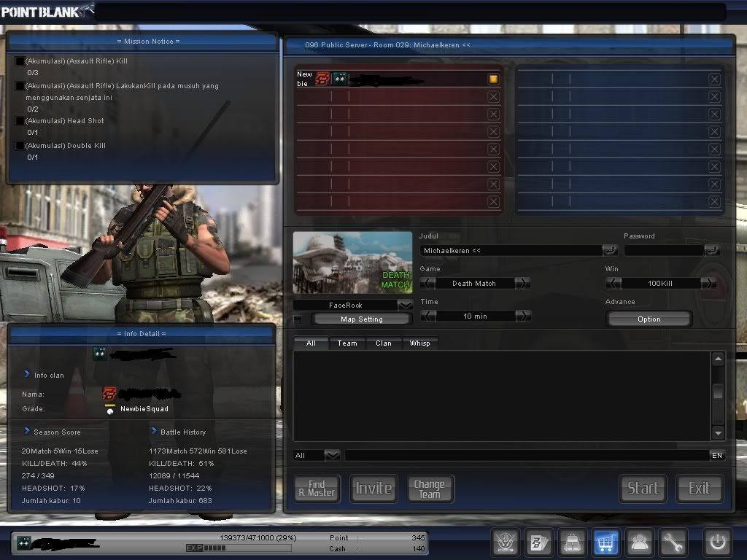
Task: Close the last red team slot
Action: 494,201
